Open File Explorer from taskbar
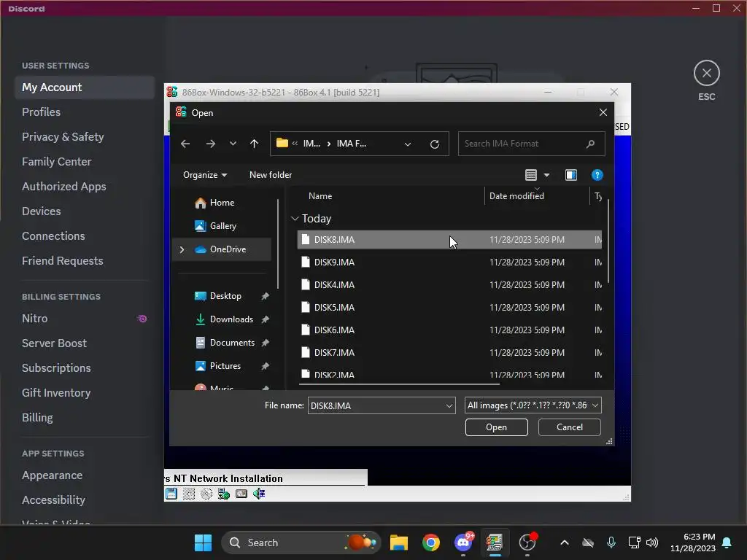Screen dimensions: 747x560 [x=399, y=542]
